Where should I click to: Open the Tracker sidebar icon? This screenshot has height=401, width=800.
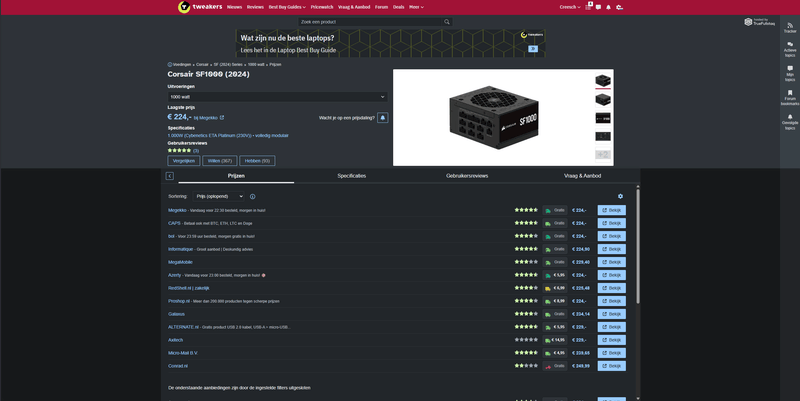(790, 28)
